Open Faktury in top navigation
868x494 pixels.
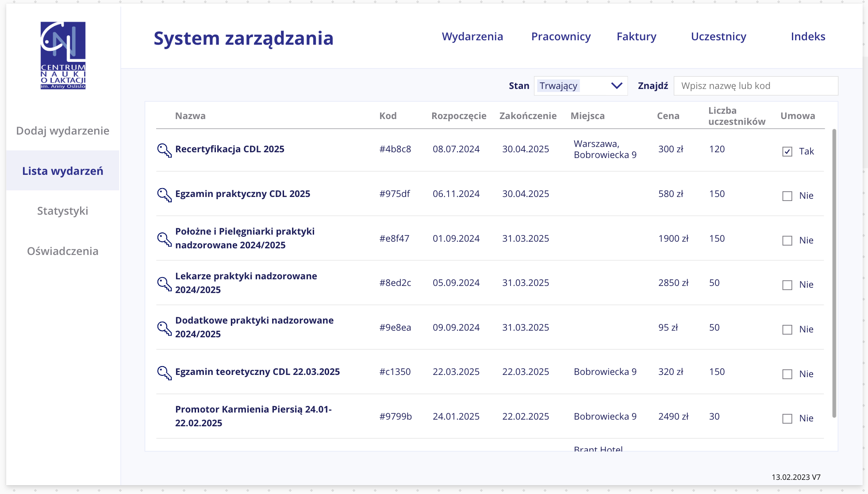pos(637,36)
